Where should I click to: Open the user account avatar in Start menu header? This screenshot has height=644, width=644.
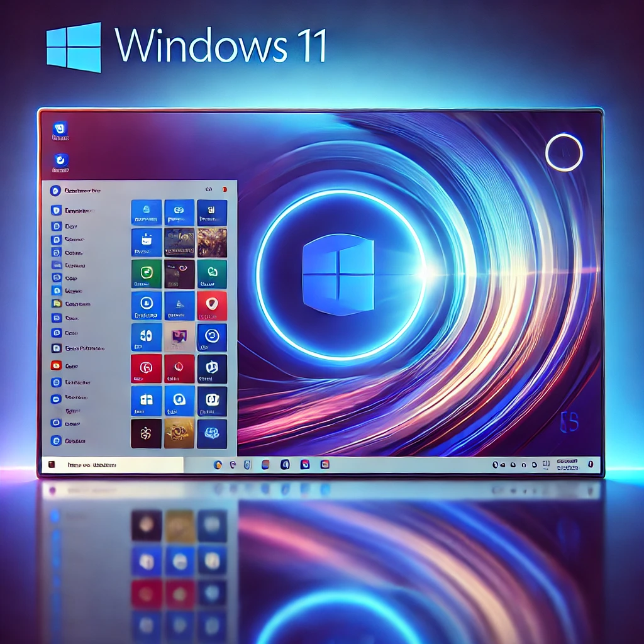coord(55,191)
